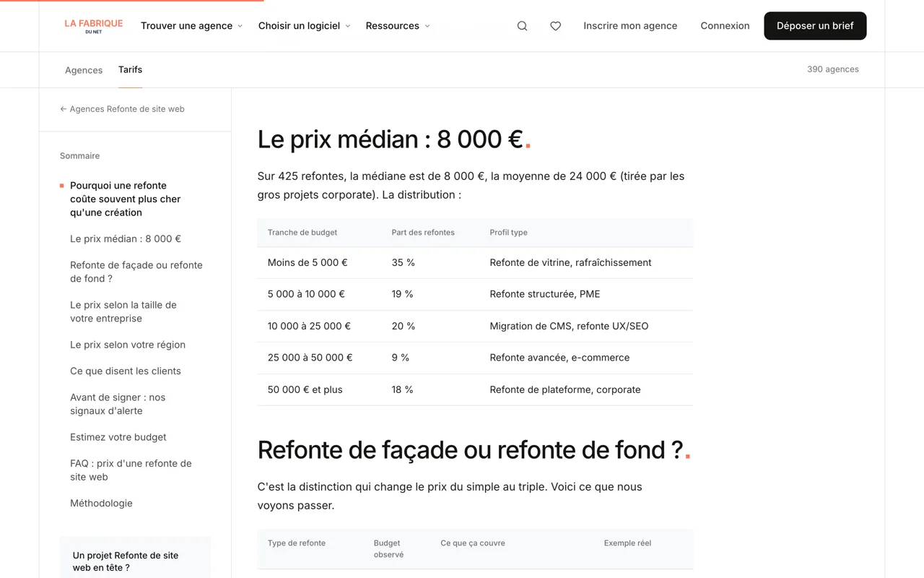924x578 pixels.
Task: Select the Moins de 5 000 € cell
Action: [x=308, y=263]
